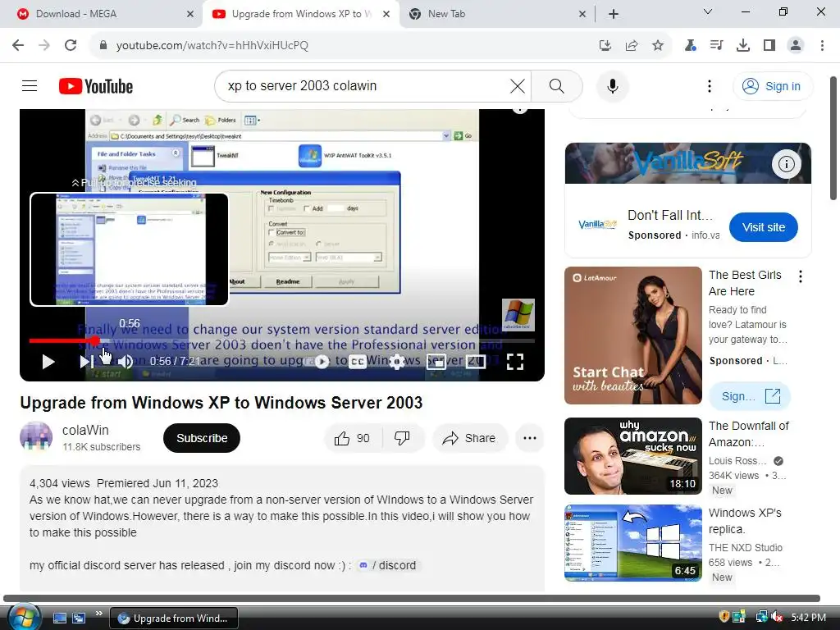The height and width of the screenshot is (630, 840).
Task: Open The Downfall of Amazon video thumbnail
Action: pyautogui.click(x=633, y=456)
